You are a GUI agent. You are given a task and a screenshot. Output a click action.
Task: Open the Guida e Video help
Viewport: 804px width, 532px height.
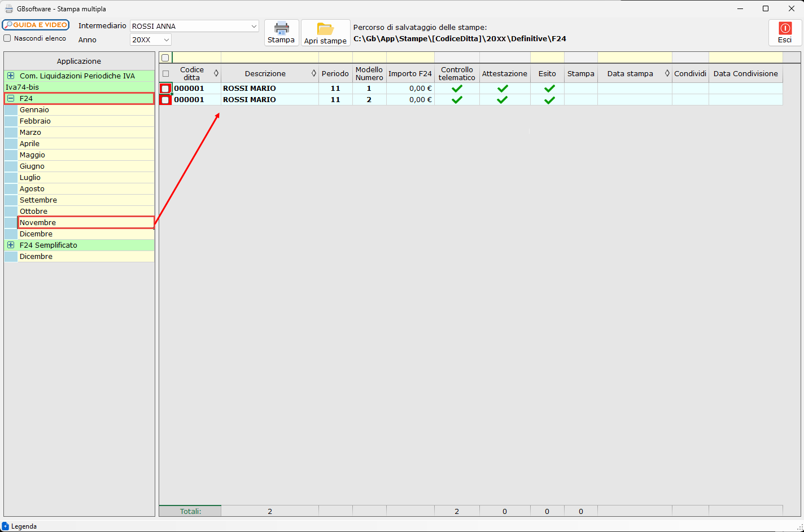[36, 25]
